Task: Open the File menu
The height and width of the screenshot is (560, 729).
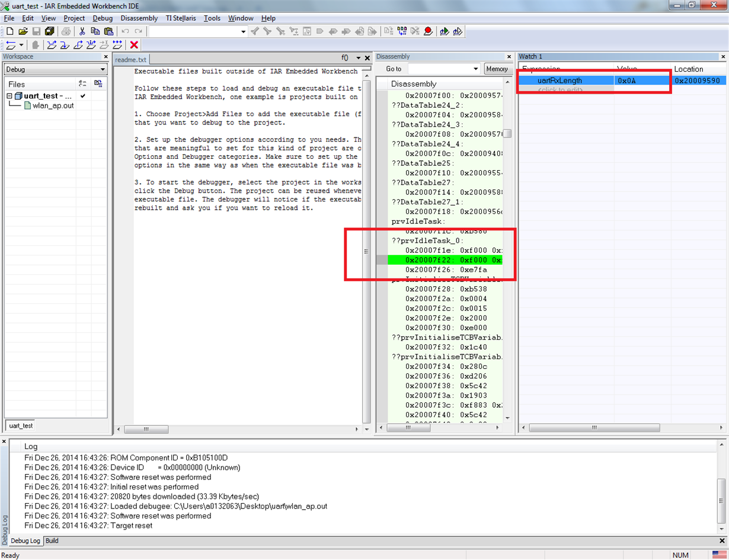Action: pyautogui.click(x=9, y=18)
